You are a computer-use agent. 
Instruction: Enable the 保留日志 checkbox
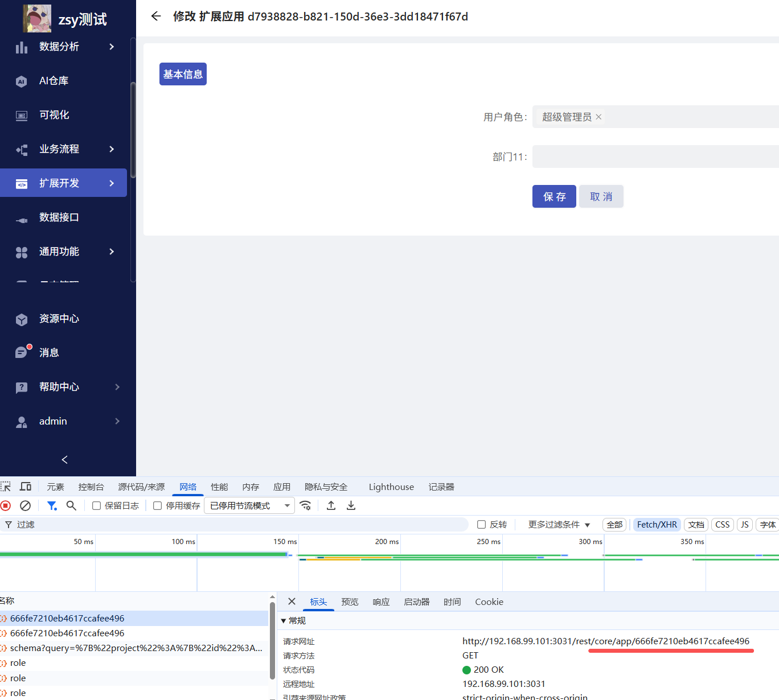97,505
